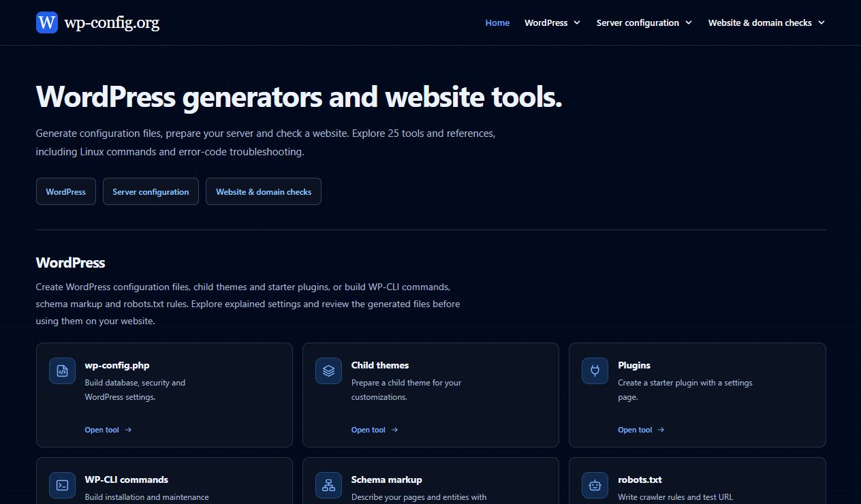Click the Schema markup network icon
This screenshot has height=504, width=861.
[328, 486]
